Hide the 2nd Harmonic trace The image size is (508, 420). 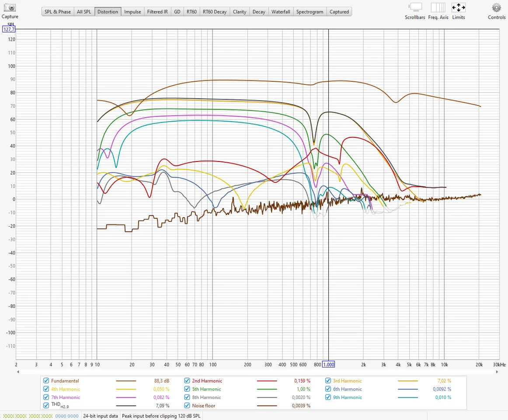(x=187, y=381)
